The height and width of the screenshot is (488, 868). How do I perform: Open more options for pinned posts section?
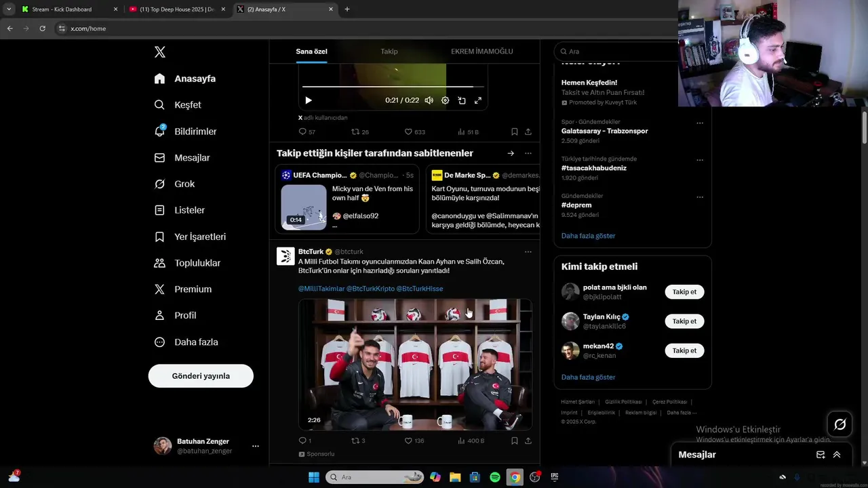(x=528, y=153)
